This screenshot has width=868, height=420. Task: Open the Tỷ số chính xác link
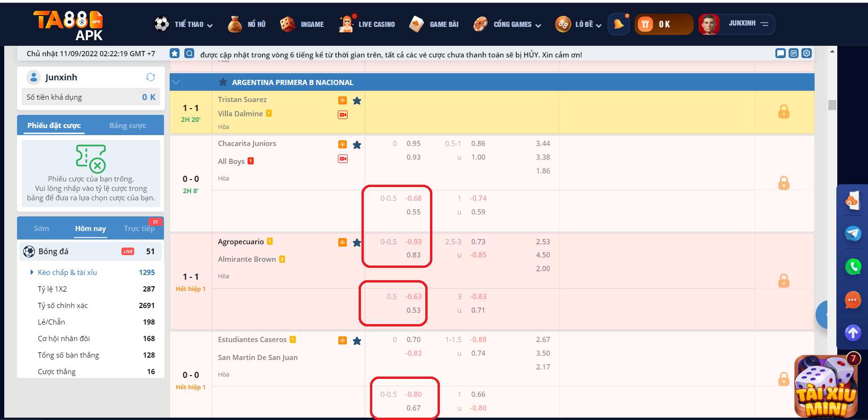63,306
